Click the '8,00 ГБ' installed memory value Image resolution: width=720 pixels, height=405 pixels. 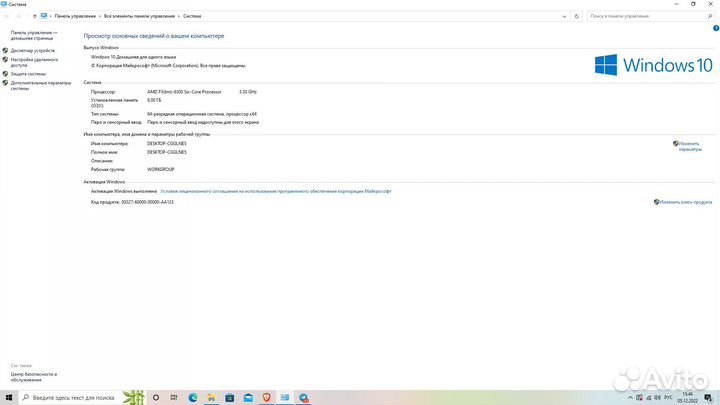pyautogui.click(x=154, y=100)
